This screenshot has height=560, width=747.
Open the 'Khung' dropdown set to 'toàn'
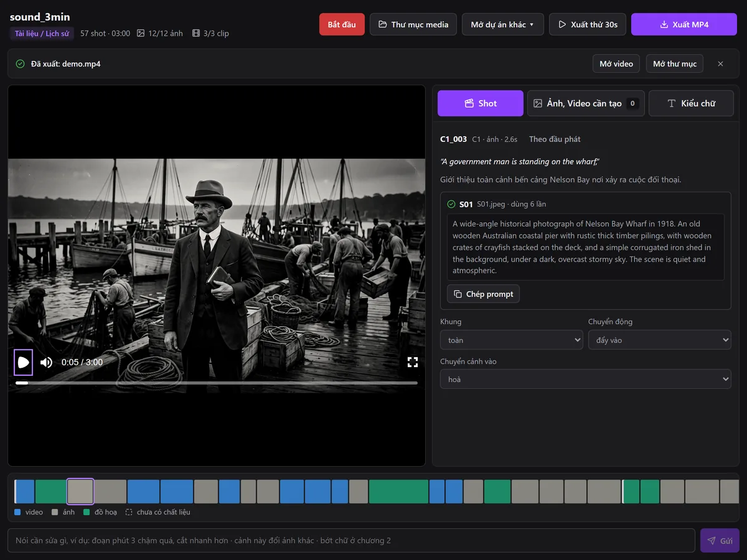pyautogui.click(x=512, y=340)
